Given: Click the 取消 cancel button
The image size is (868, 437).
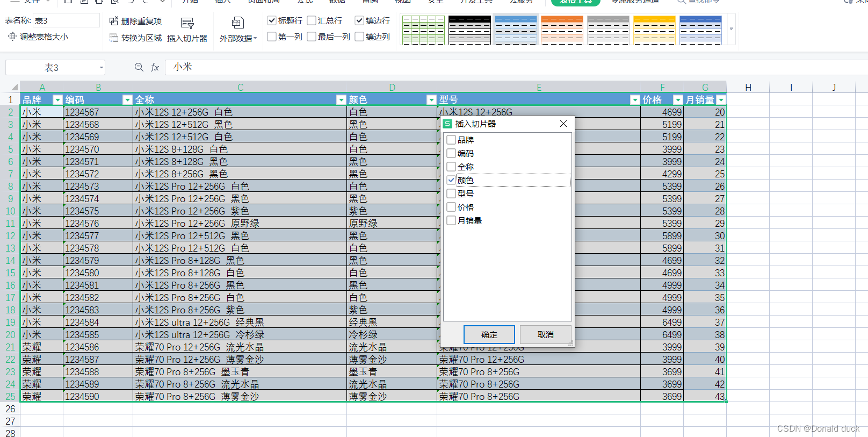Looking at the screenshot, I should (546, 334).
